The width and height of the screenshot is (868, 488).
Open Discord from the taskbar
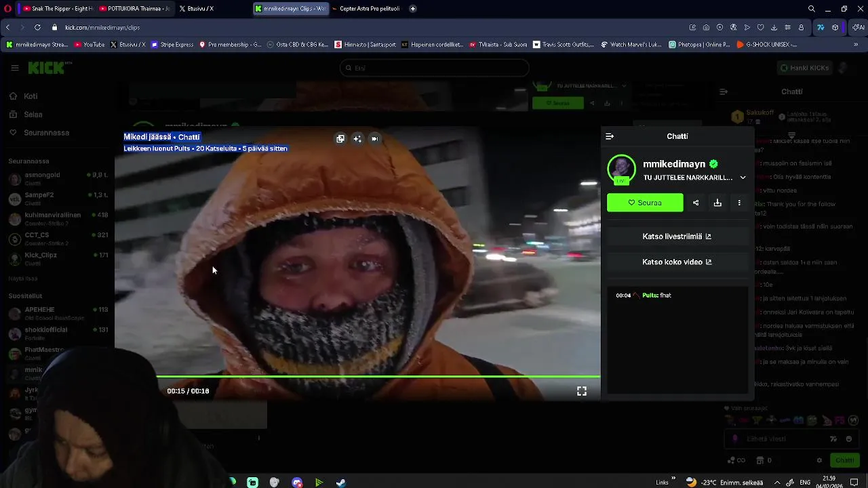point(297,483)
